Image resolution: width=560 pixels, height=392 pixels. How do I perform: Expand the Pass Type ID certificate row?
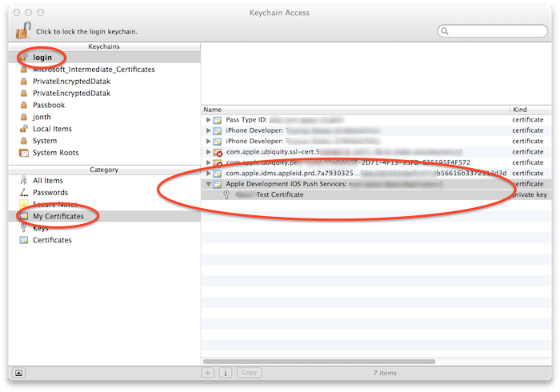click(208, 120)
